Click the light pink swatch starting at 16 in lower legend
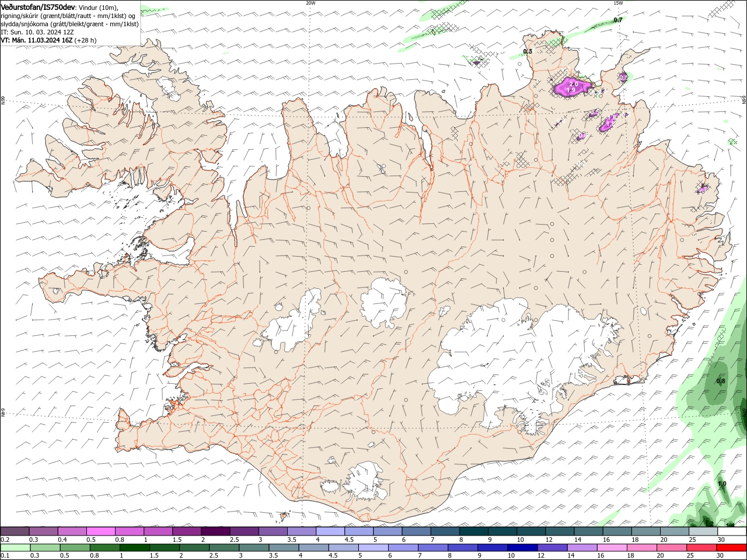Viewport: 747px width, 560px height. [x=612, y=548]
